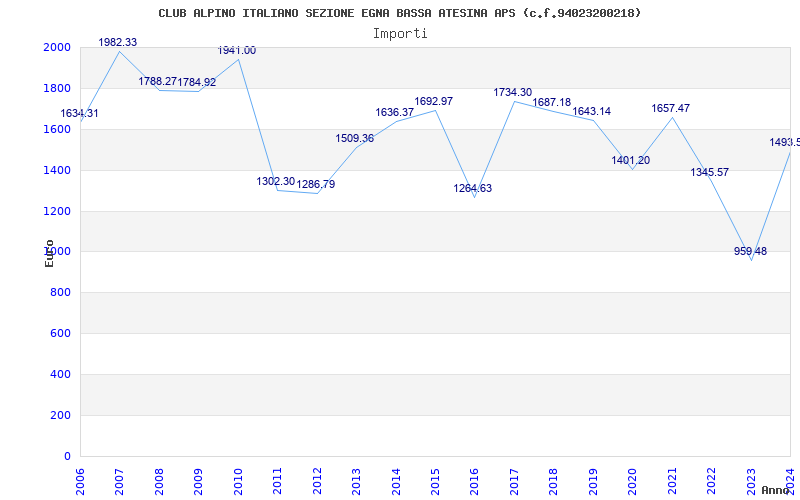Select the 2017 year label
800x500 pixels.
pyautogui.click(x=514, y=481)
